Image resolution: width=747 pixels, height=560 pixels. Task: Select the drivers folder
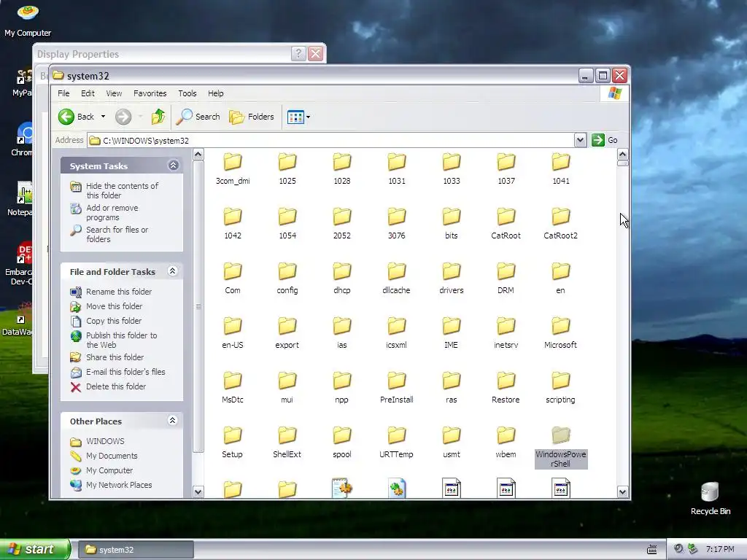point(451,278)
